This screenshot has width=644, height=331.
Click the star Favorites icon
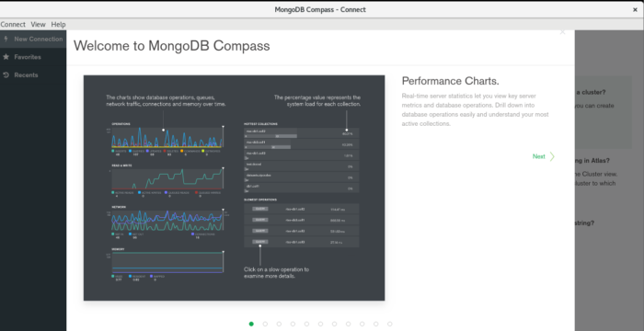[6, 57]
